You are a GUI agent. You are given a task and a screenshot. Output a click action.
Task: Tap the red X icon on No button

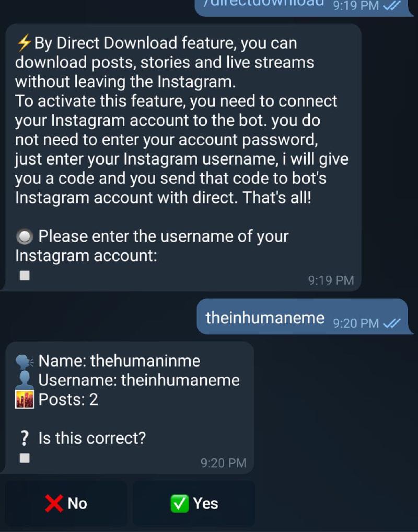54,503
